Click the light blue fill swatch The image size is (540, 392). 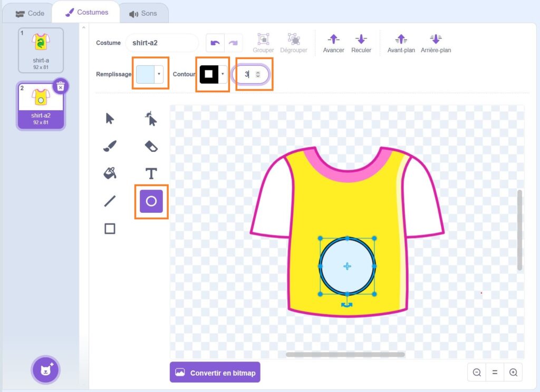click(x=146, y=74)
